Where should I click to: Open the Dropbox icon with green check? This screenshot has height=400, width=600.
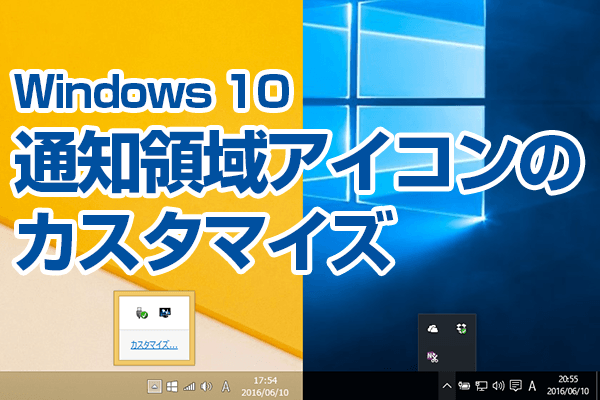point(461,328)
